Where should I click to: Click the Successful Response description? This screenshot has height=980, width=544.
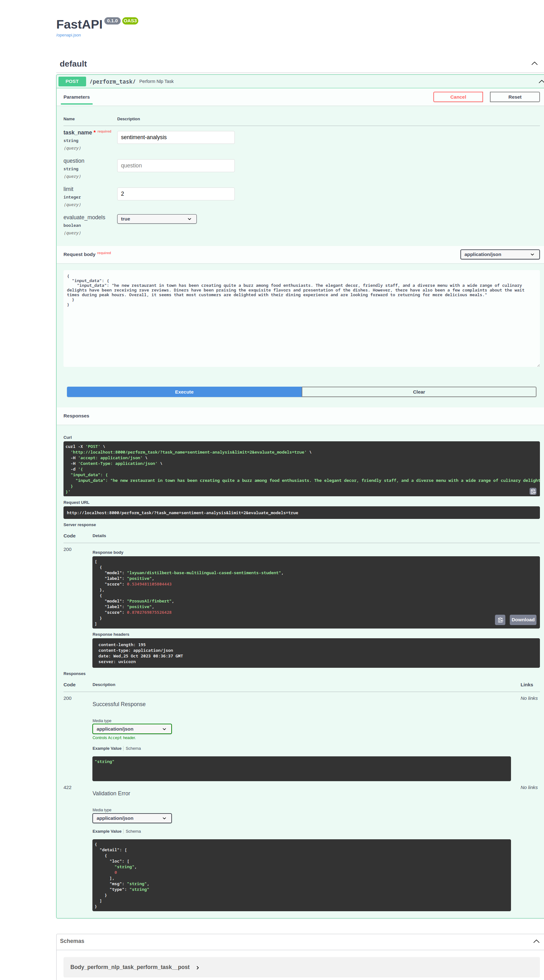(x=119, y=704)
